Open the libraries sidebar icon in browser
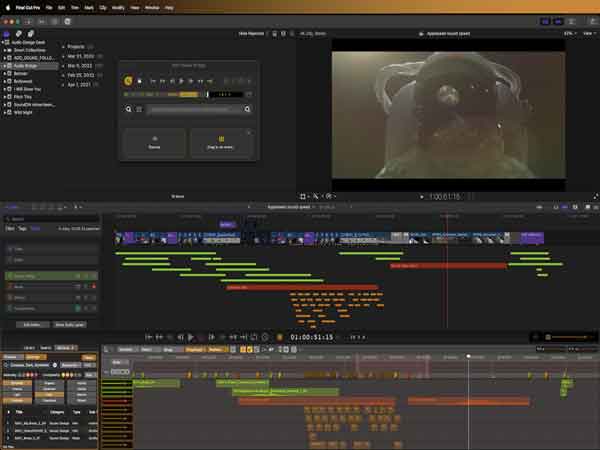 [x=7, y=34]
